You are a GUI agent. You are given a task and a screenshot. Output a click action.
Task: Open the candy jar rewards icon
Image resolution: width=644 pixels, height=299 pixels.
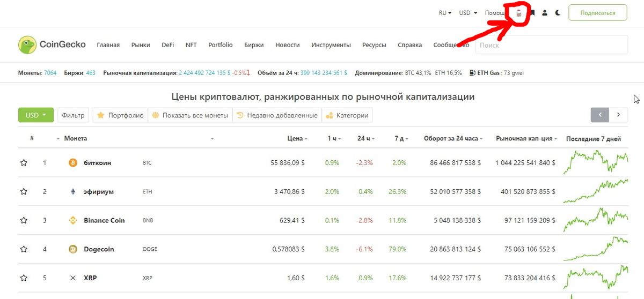[518, 13]
